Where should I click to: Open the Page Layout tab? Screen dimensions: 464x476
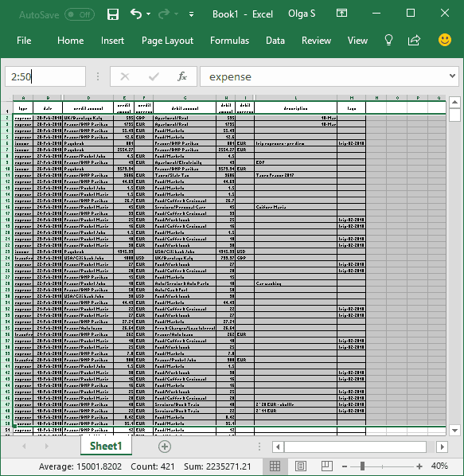[167, 41]
